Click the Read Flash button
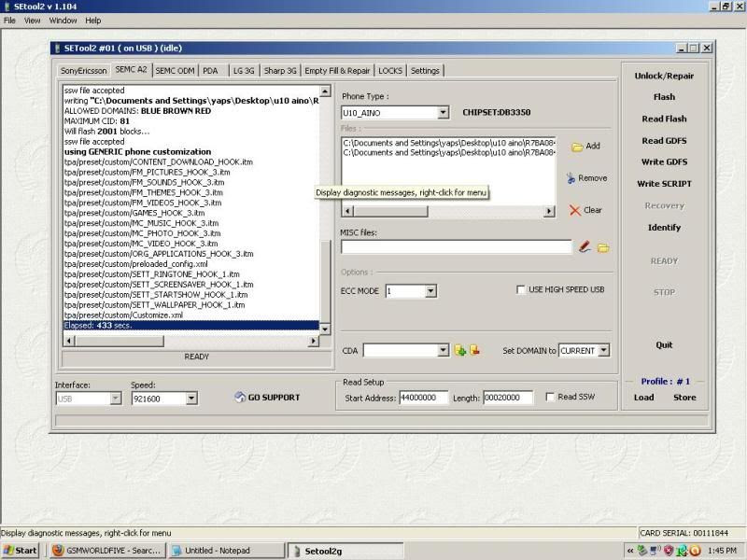Viewport: 747px width, 560px height. point(664,119)
